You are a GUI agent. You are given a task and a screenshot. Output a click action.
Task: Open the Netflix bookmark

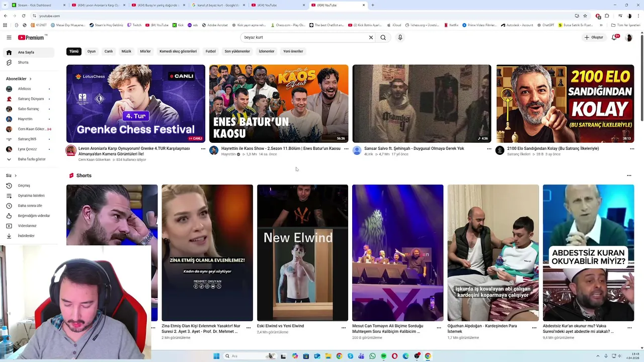click(x=451, y=25)
